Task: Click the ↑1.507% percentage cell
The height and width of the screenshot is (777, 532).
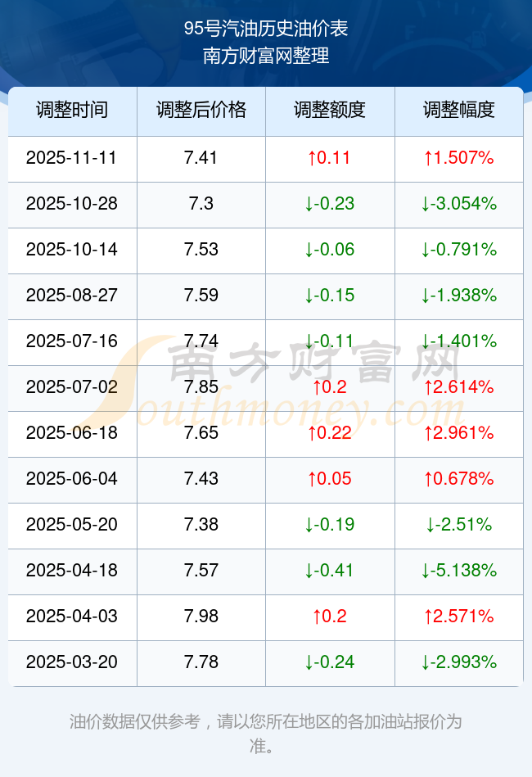Action: pos(458,158)
